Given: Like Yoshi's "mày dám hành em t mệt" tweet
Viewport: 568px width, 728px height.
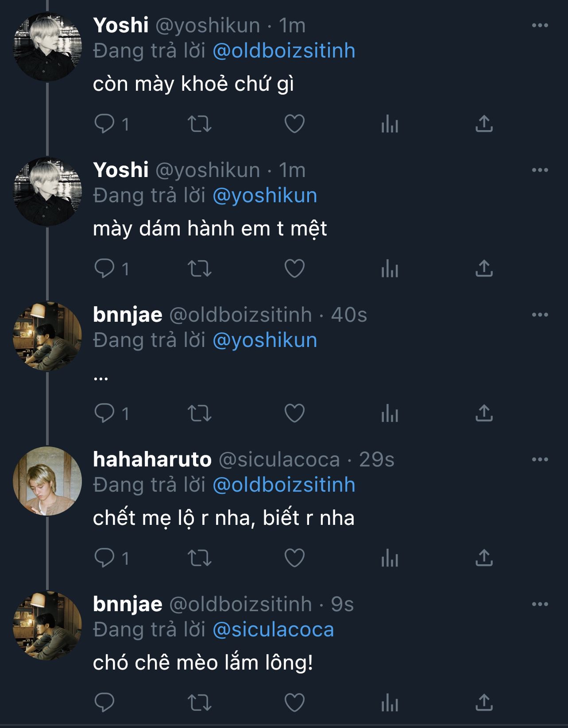Looking at the screenshot, I should [x=294, y=269].
